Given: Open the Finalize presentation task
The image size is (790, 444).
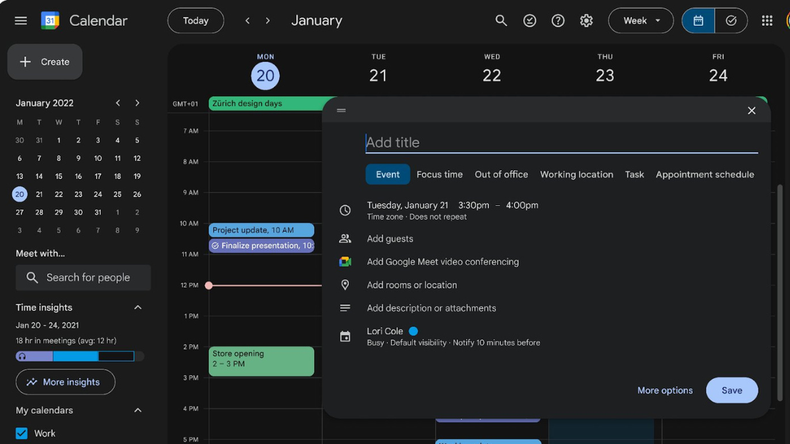Looking at the screenshot, I should click(x=261, y=245).
